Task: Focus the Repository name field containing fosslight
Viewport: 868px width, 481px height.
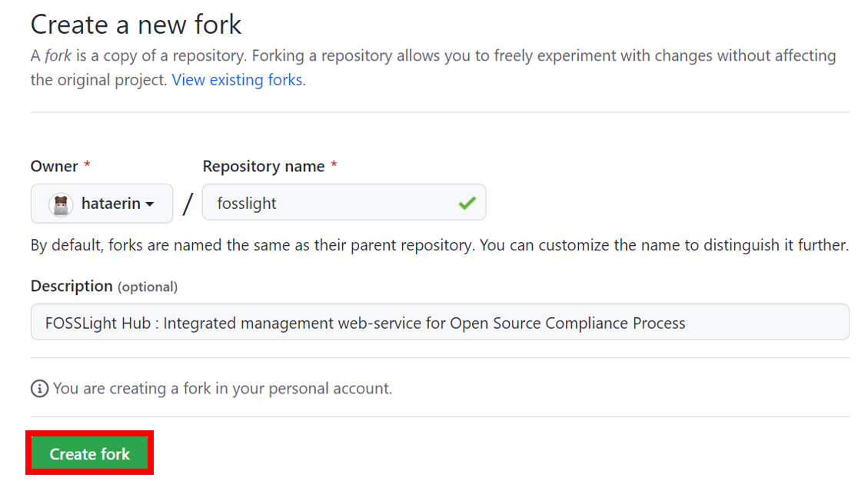Action: 331,204
